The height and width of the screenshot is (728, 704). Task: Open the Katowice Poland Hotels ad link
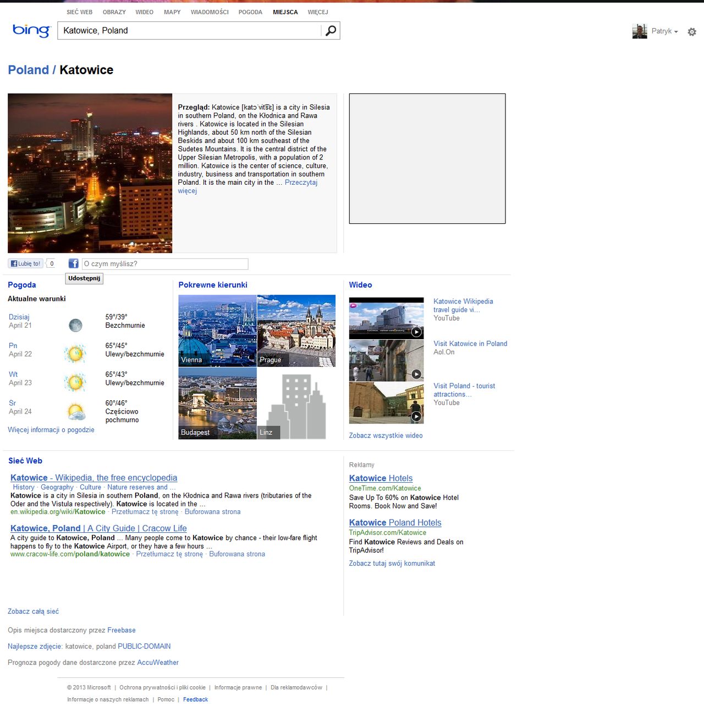pos(395,523)
